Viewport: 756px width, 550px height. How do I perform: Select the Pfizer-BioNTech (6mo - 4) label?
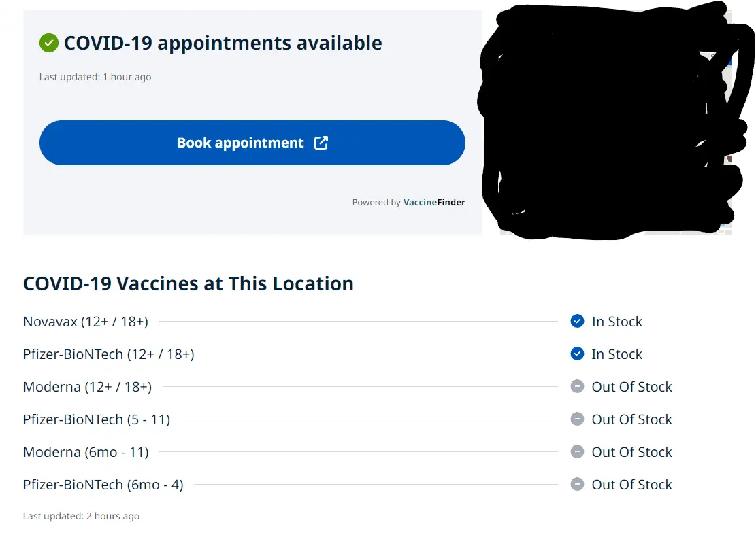[x=103, y=485]
